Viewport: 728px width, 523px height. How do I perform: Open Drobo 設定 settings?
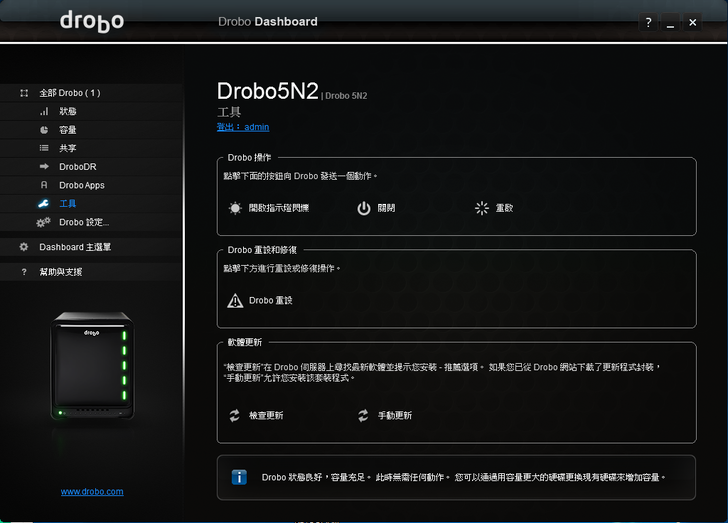pos(91,222)
